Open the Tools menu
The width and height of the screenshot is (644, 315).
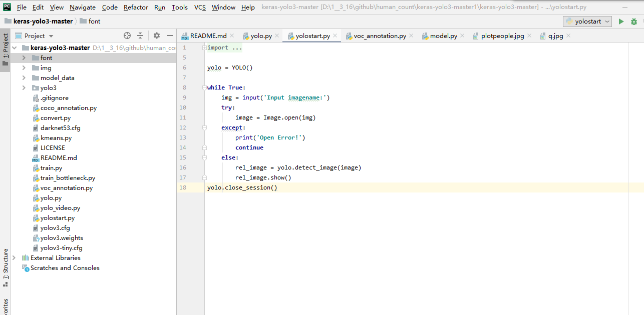[179, 7]
